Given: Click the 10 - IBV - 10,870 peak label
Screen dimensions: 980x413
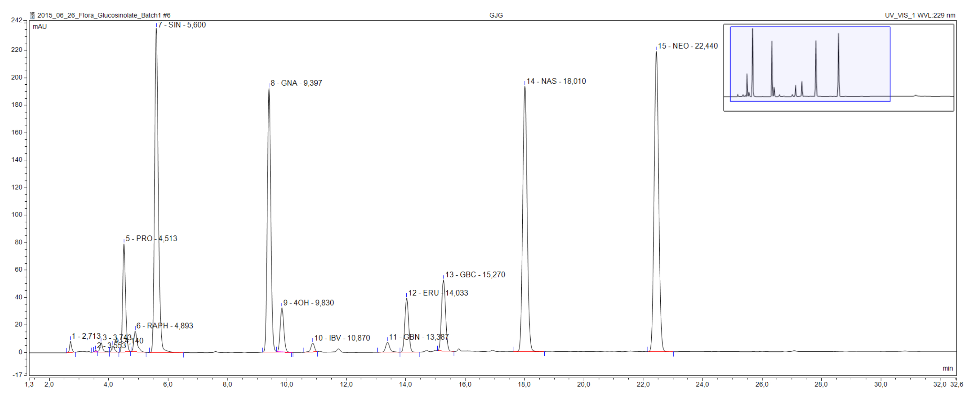Looking at the screenshot, I should click(x=342, y=338).
